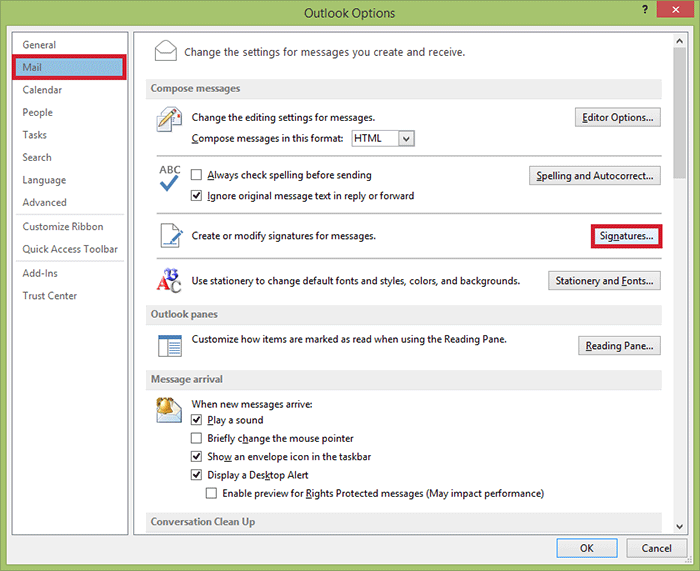Close the Outlook Options dialog

click(675, 9)
